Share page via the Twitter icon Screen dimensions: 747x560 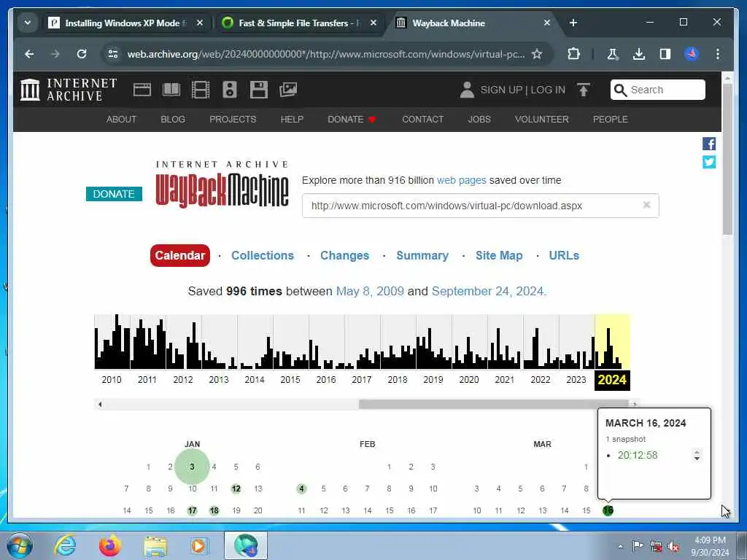[x=709, y=162]
